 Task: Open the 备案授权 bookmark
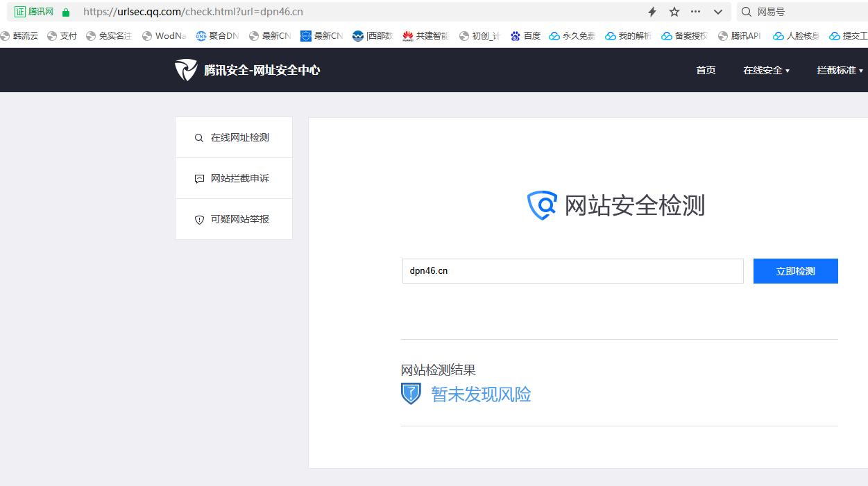click(x=685, y=36)
